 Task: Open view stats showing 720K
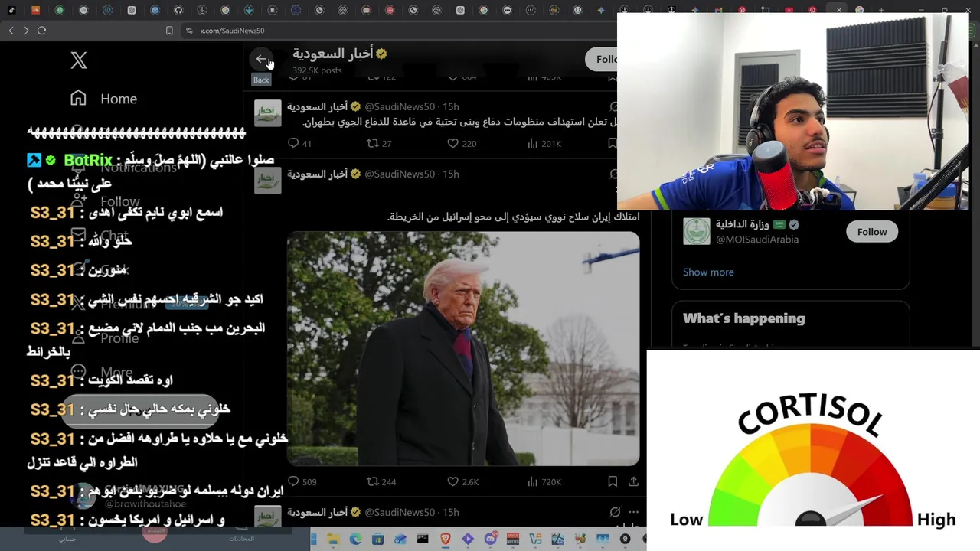(x=544, y=481)
